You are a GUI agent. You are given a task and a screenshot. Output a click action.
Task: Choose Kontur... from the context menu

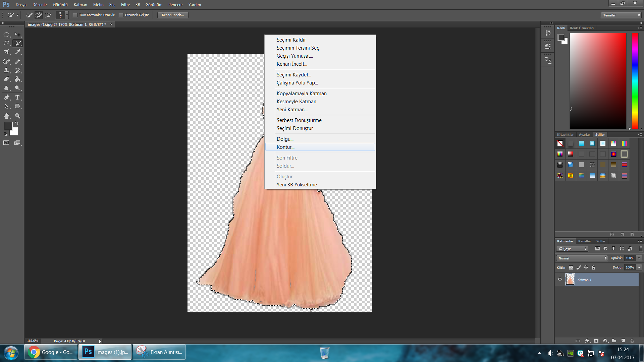click(285, 147)
